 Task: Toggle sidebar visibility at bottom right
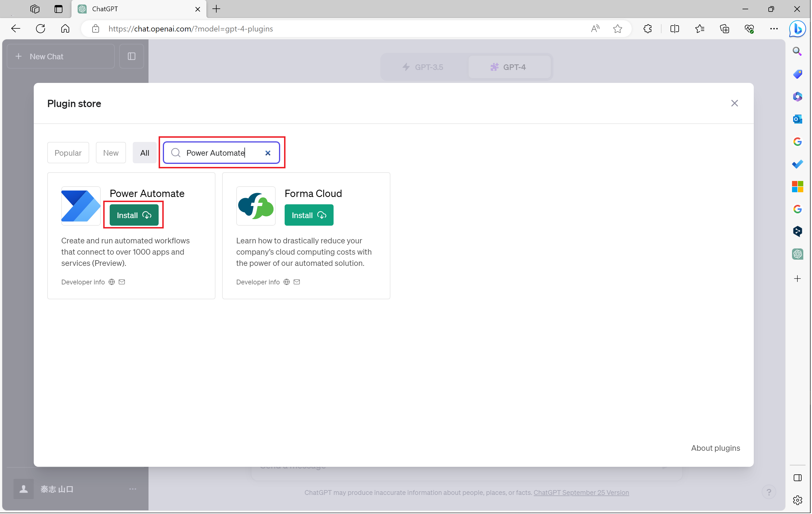797,478
